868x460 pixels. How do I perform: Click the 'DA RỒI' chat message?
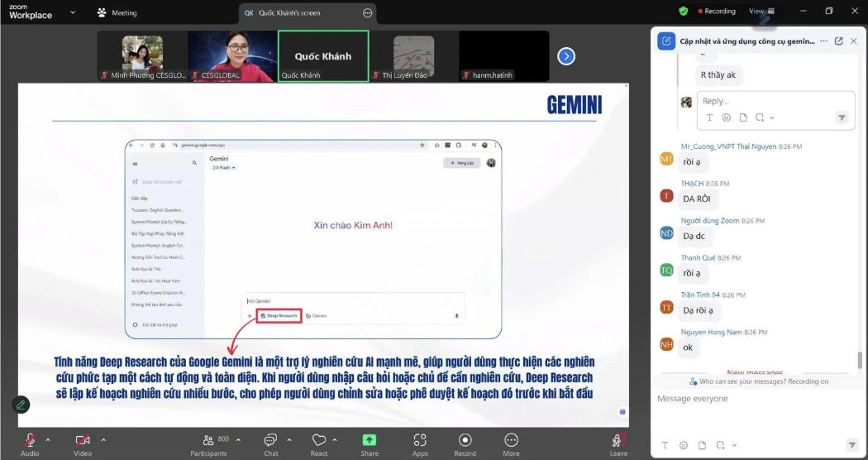pyautogui.click(x=696, y=199)
